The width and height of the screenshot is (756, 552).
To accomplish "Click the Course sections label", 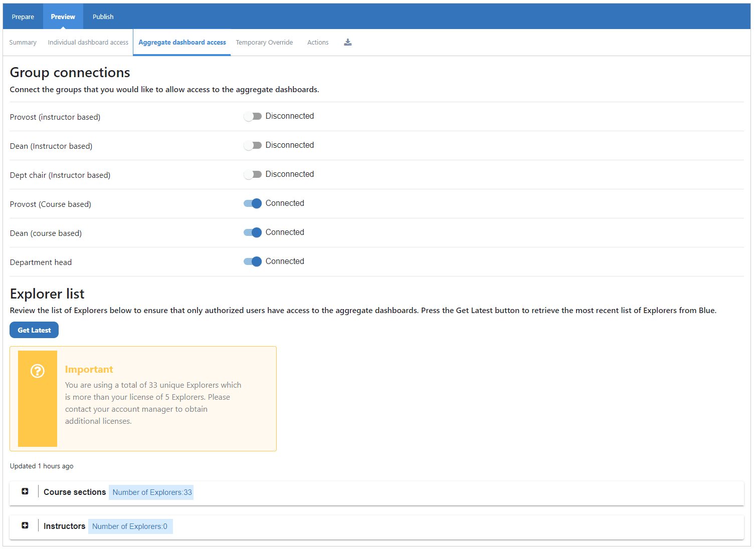I will tap(75, 492).
